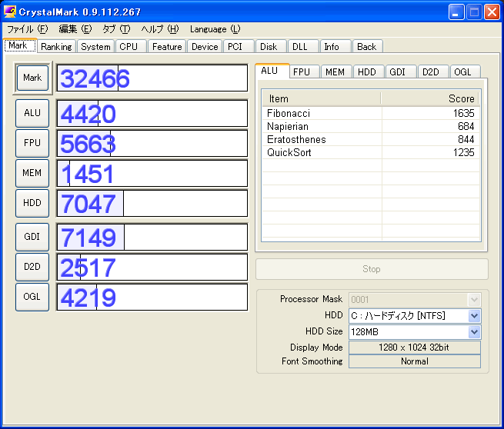Open the ファイル (F) menu
Viewport: 504px width, 429px height.
point(27,29)
